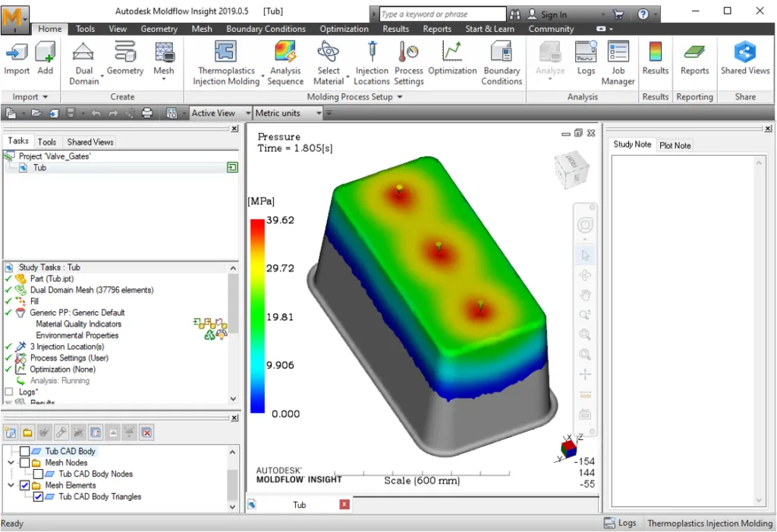Click the Add study icon
The width and height of the screenshot is (777, 532).
45,58
